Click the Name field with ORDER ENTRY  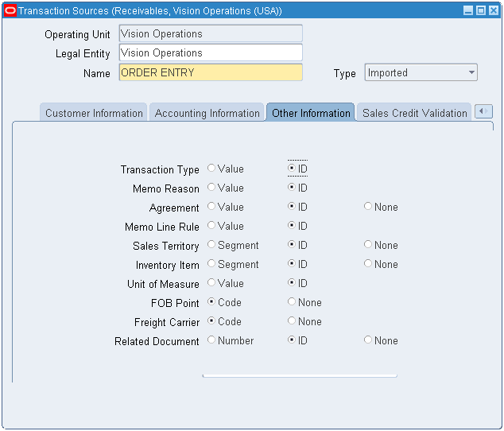[x=211, y=72]
